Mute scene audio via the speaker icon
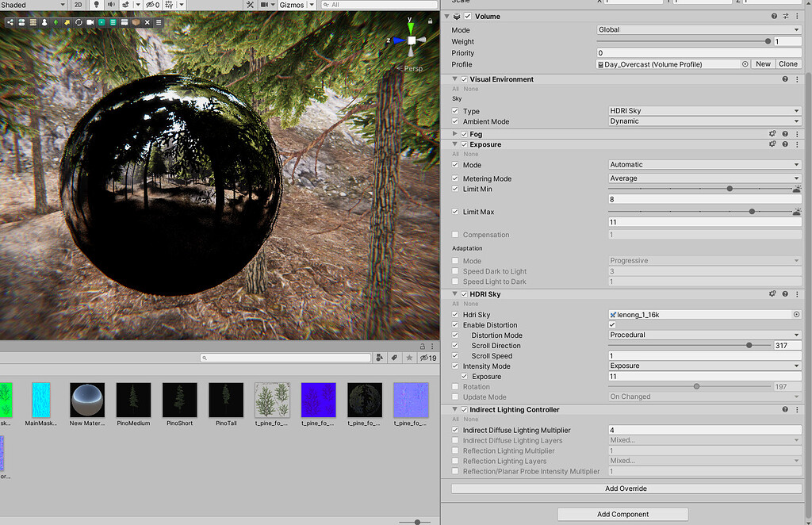The width and height of the screenshot is (812, 525). tap(111, 5)
